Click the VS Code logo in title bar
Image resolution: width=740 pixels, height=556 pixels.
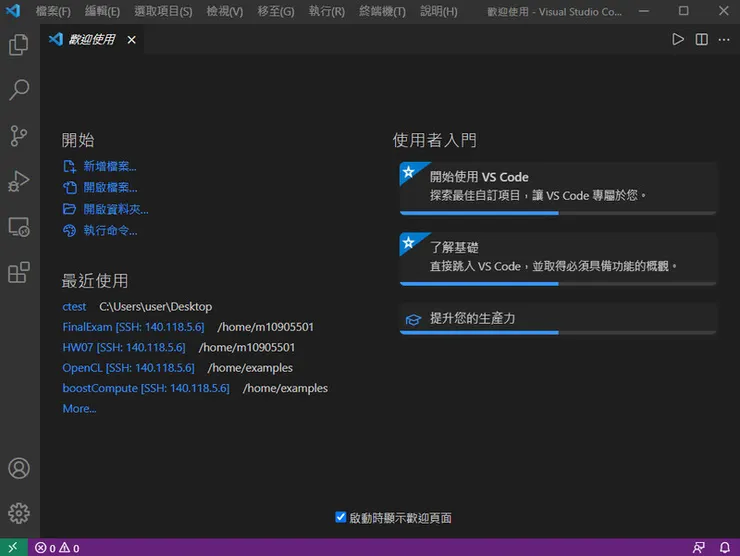[x=13, y=11]
